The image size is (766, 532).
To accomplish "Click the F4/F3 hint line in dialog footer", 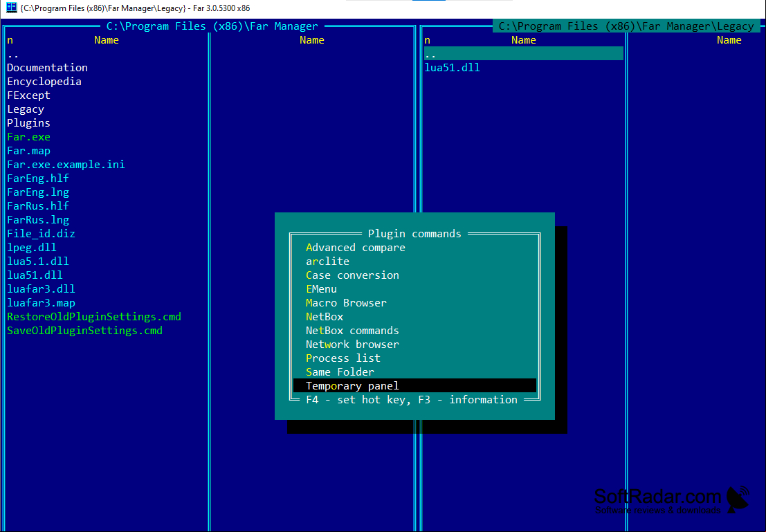I will tap(411, 400).
